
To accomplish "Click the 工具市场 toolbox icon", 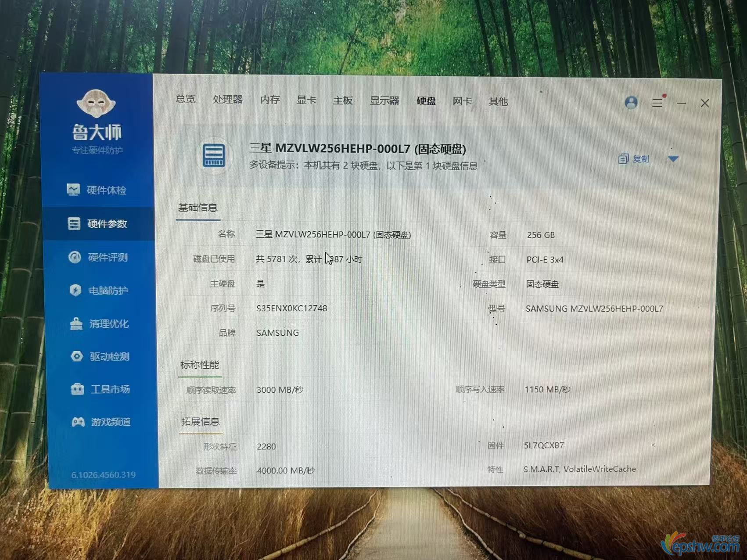I will 78,389.
